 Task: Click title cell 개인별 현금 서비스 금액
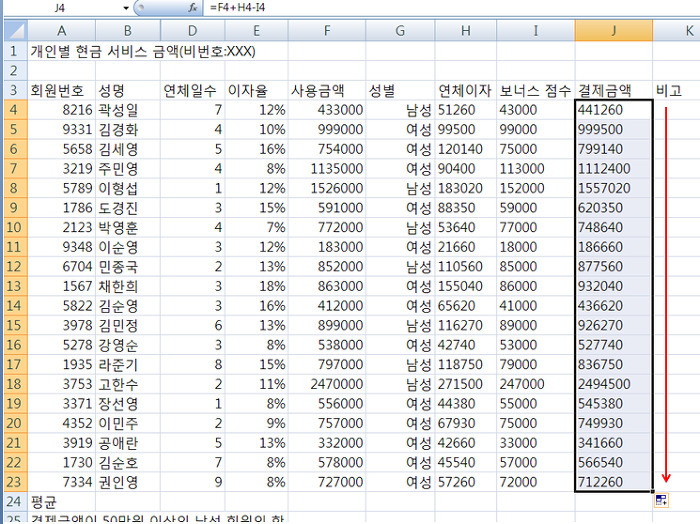click(x=143, y=51)
